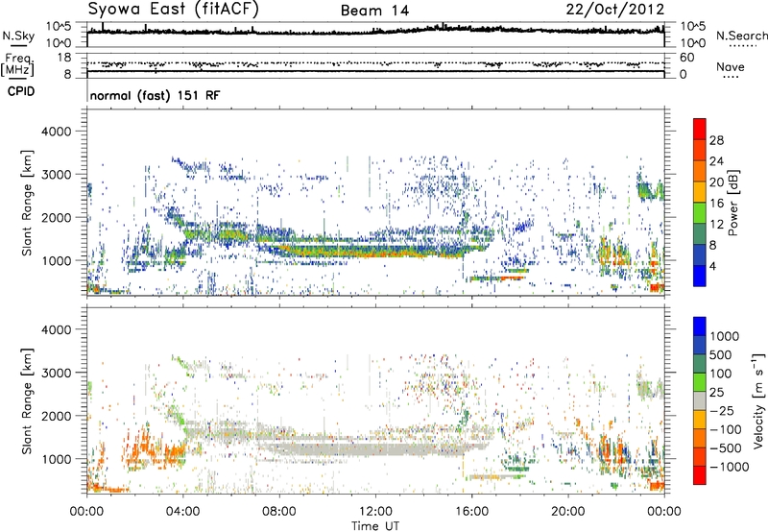The image size is (768, 532).
Task: Click the gray swatch of Velocity colorbar
Action: pyautogui.click(x=700, y=401)
